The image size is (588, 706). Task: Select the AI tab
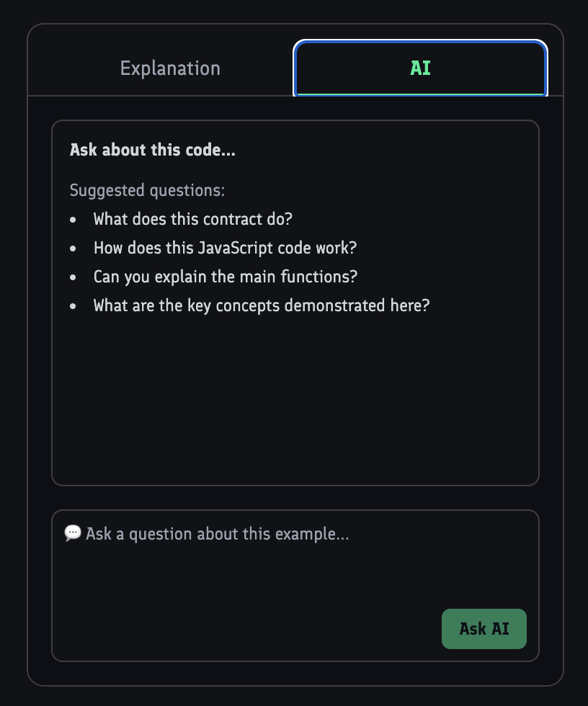[420, 68]
